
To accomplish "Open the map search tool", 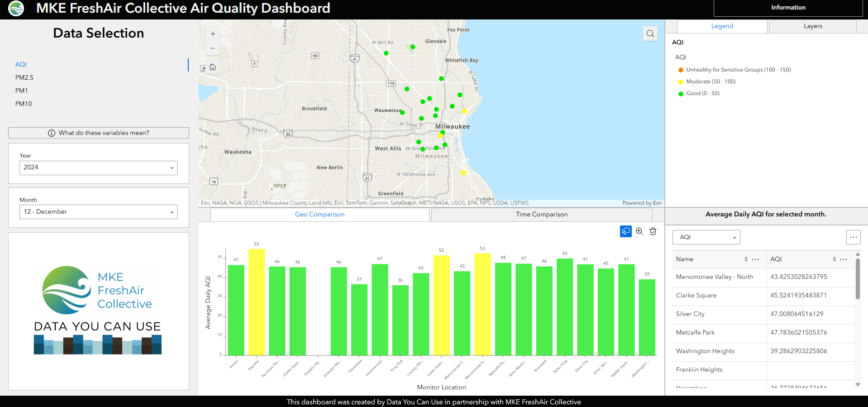I will click(x=650, y=34).
